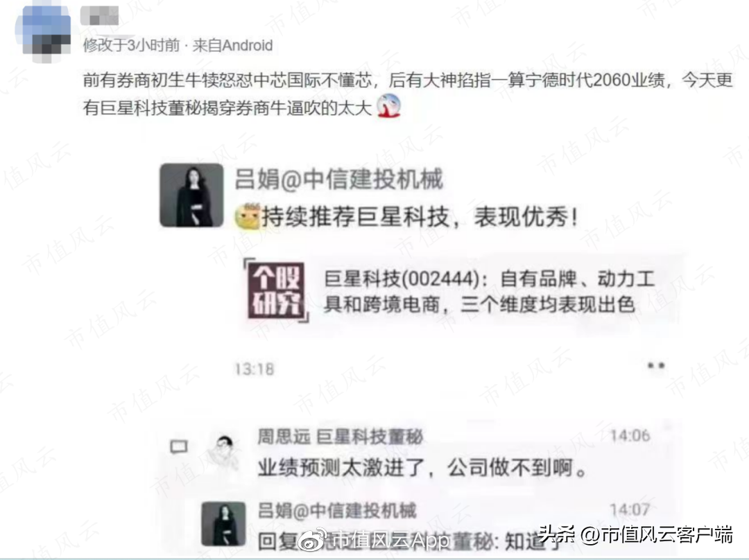Image resolution: width=749 pixels, height=560 pixels.
Task: Open 周思远's sketch avatar
Action: [x=223, y=451]
